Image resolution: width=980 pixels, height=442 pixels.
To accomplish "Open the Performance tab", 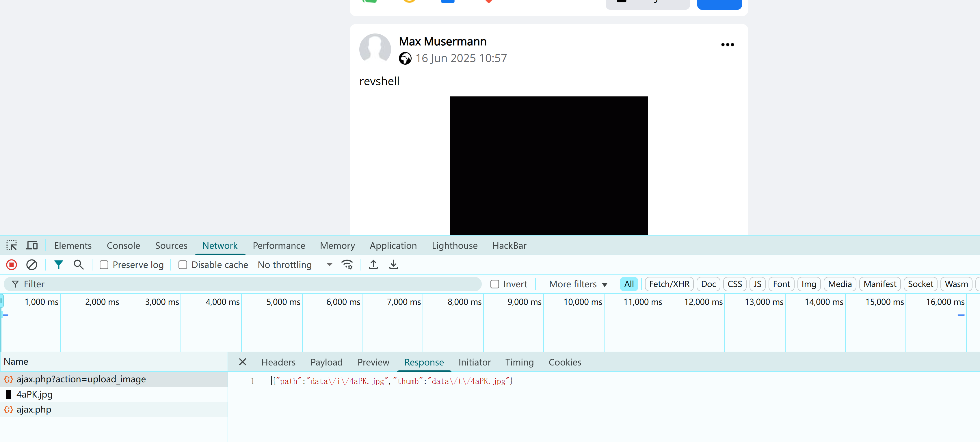I will [x=279, y=246].
